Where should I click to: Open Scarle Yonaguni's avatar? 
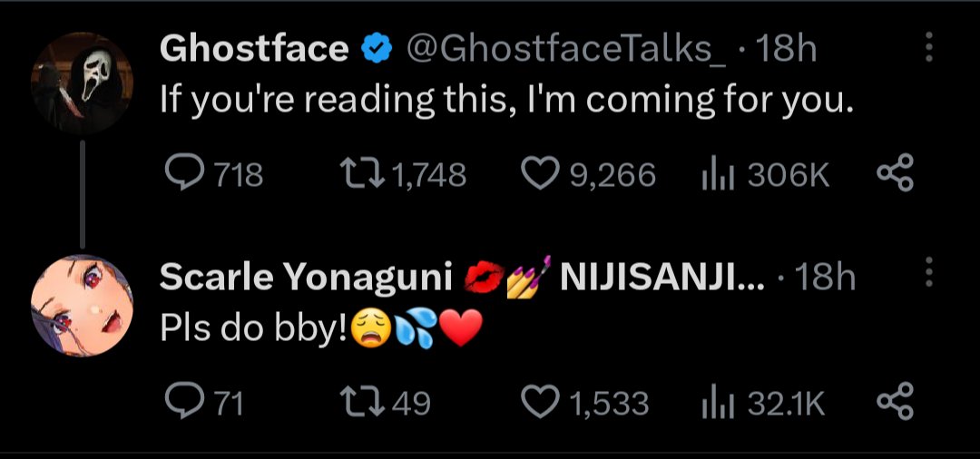point(82,305)
